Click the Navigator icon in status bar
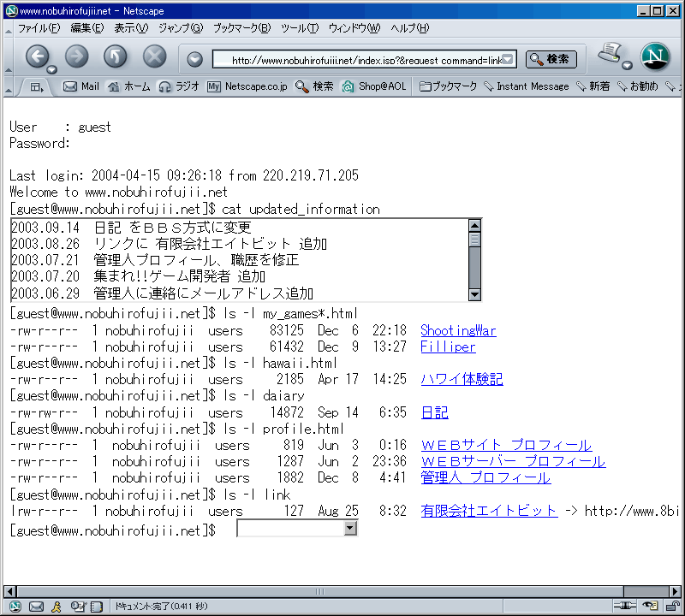 (x=15, y=607)
